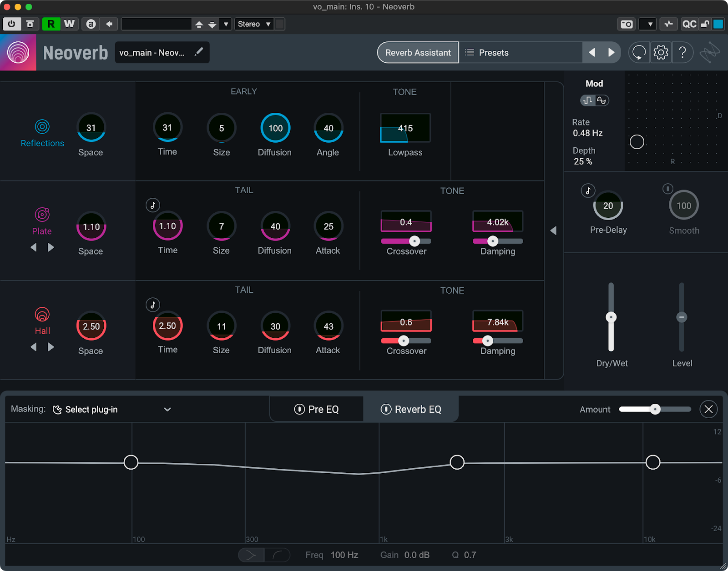Click the Plate reverb icon
728x571 pixels.
point(42,214)
